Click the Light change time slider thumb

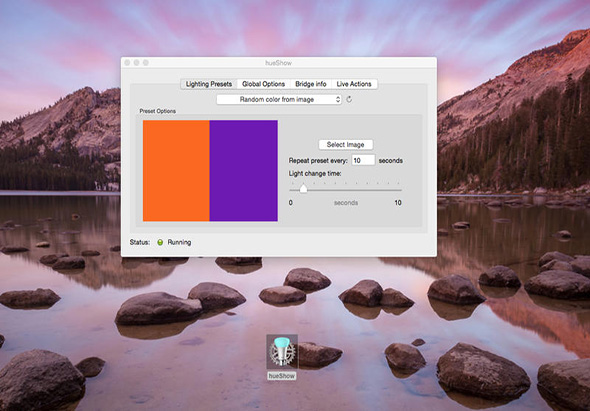coord(303,189)
